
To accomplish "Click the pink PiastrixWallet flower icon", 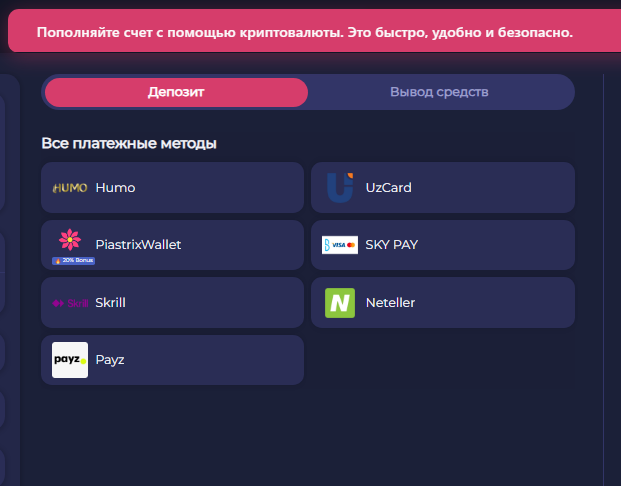I will tap(70, 240).
